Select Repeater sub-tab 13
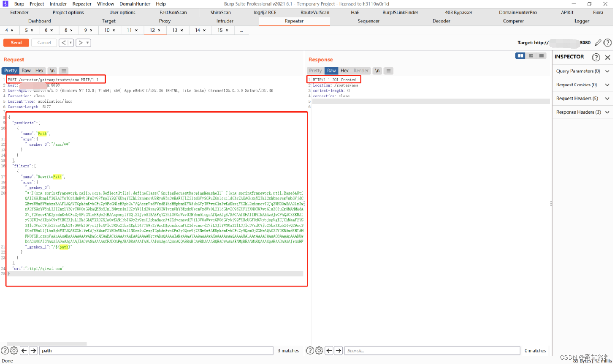This screenshot has width=616, height=364. 175,30
